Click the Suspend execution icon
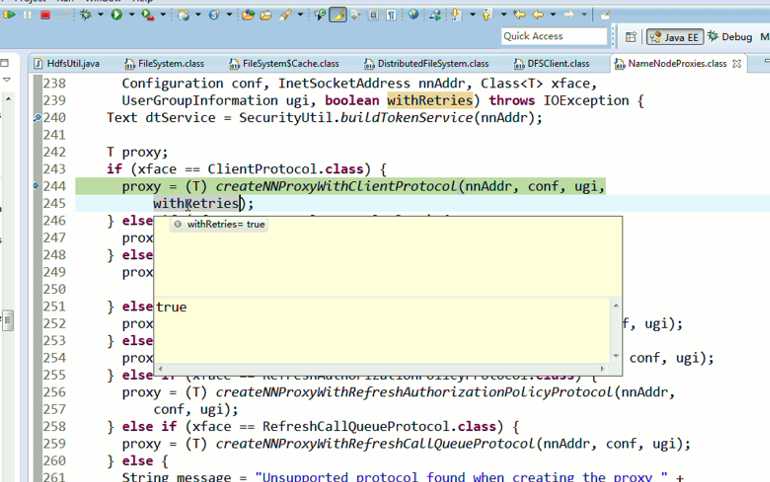770x482 pixels. point(28,15)
